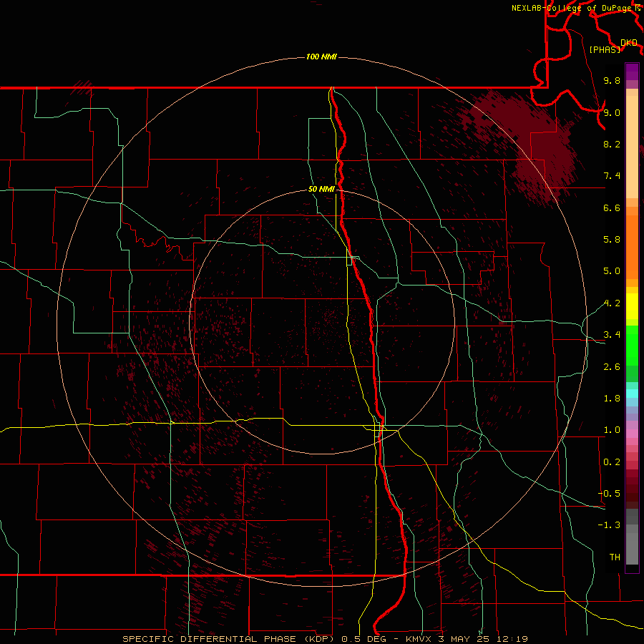Click the 100 NMI range ring label
Screen dimensions: 644x644
[x=321, y=57]
